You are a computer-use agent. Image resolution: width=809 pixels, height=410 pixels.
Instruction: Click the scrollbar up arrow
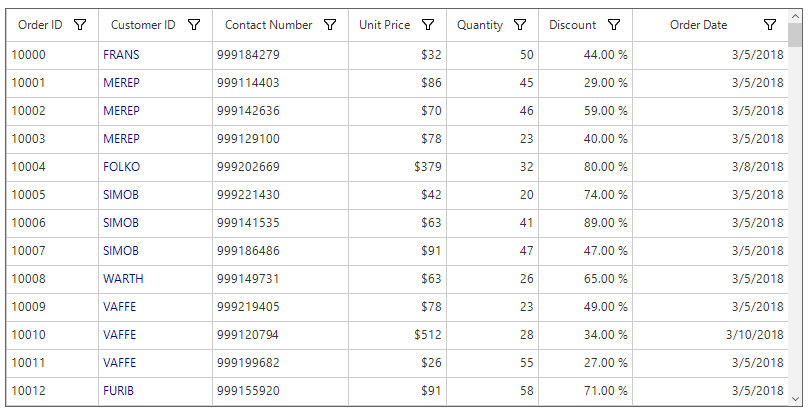click(795, 16)
